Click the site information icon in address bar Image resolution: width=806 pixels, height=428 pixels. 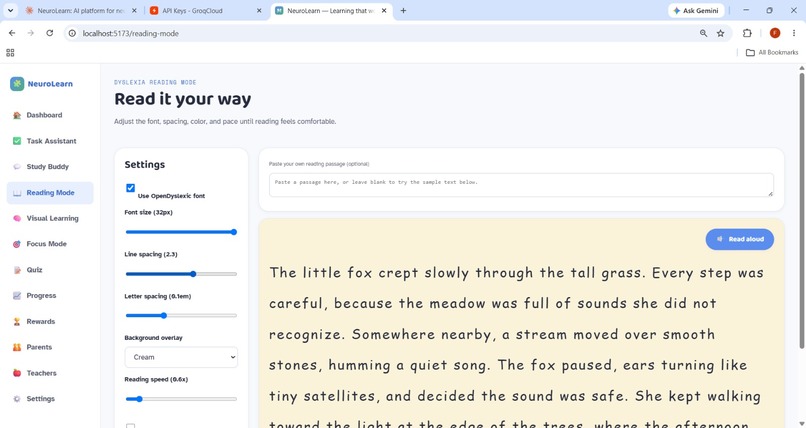(72, 33)
